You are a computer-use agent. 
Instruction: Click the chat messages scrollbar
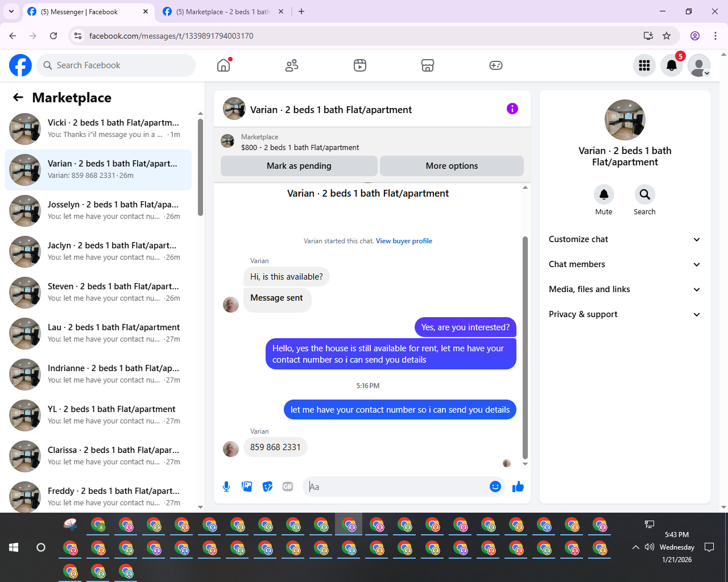click(525, 347)
